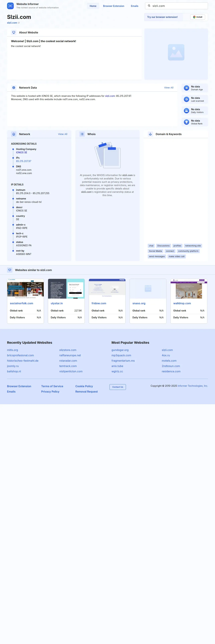This screenshot has width=215, height=644.
Task: Open Informer Technologies, Inc. link
Action: [x=193, y=386]
